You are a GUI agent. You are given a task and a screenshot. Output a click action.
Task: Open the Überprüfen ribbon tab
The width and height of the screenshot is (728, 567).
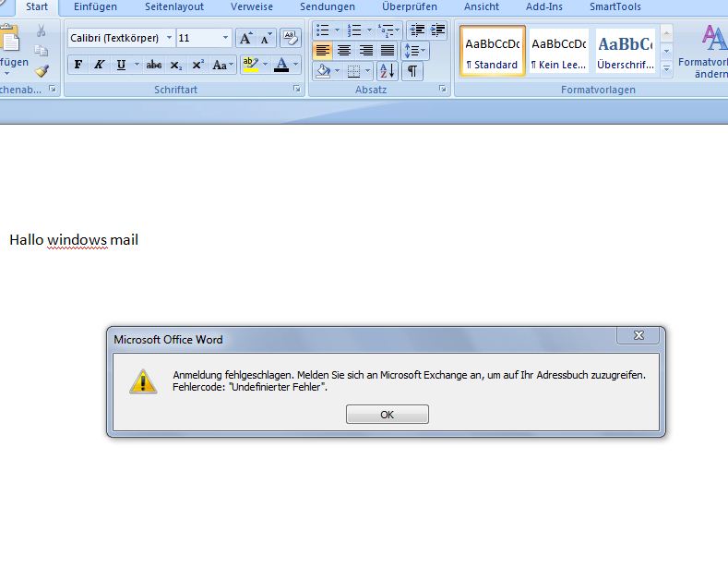click(x=410, y=6)
